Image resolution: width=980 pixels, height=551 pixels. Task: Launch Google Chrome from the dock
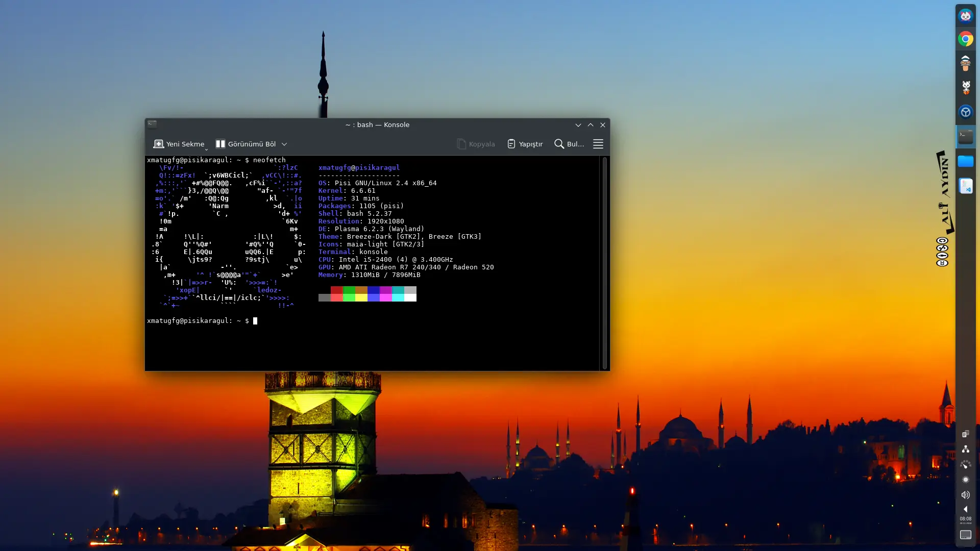tap(965, 39)
